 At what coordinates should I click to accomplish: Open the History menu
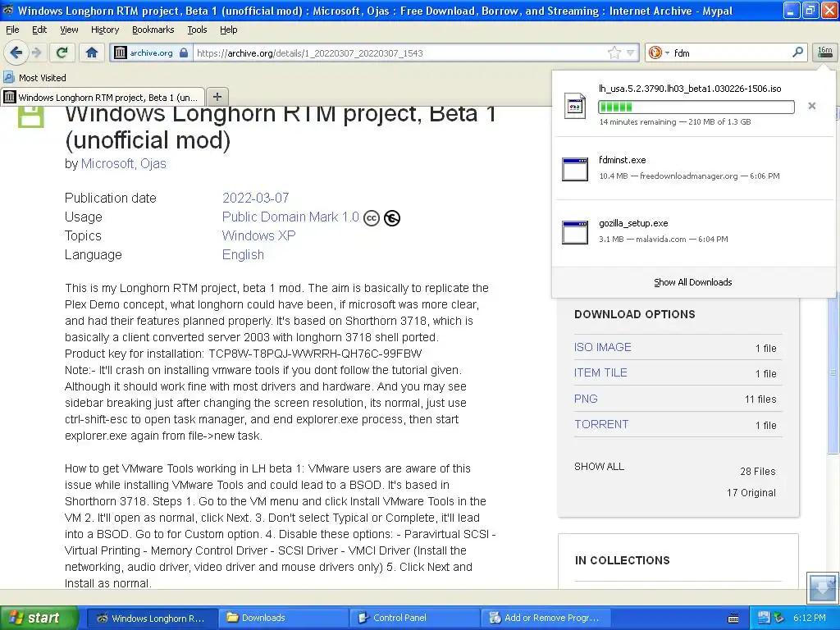[x=104, y=30]
